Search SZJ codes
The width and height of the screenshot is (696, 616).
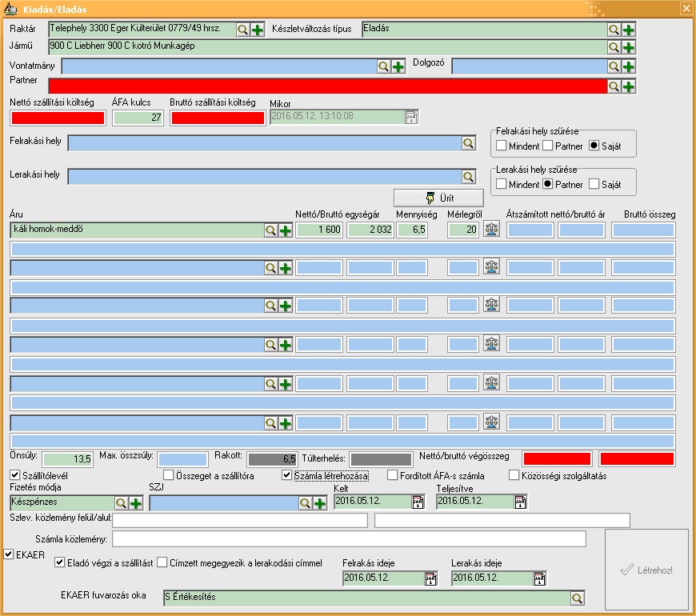point(305,503)
